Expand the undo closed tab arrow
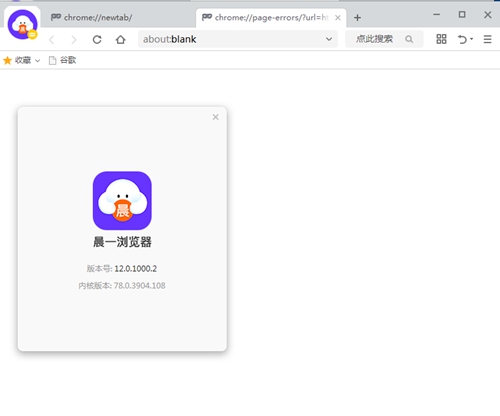Viewport: 500px width, 416px height. (x=471, y=39)
